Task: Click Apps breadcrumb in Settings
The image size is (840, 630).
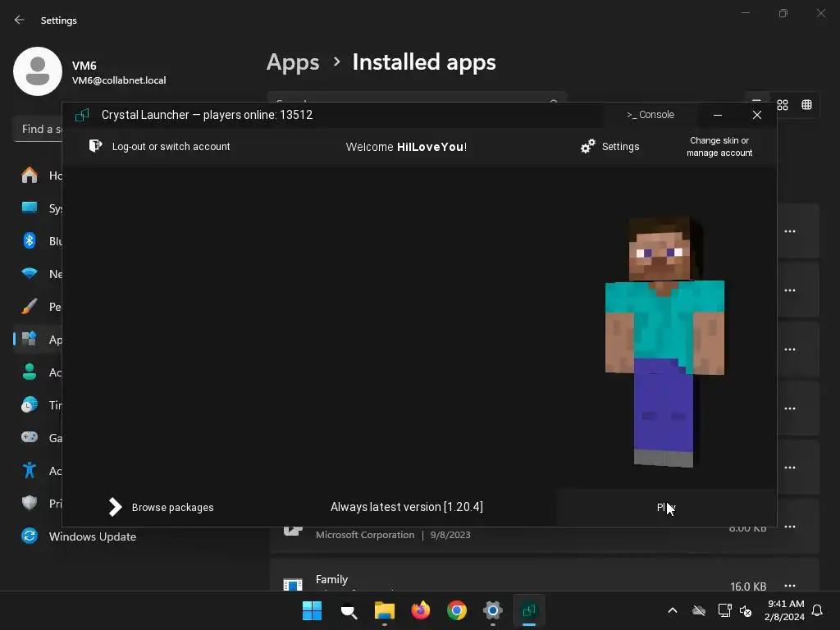Action: coord(293,62)
